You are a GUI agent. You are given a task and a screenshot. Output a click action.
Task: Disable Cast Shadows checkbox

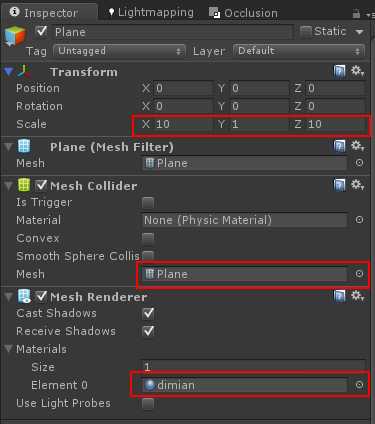pos(148,313)
